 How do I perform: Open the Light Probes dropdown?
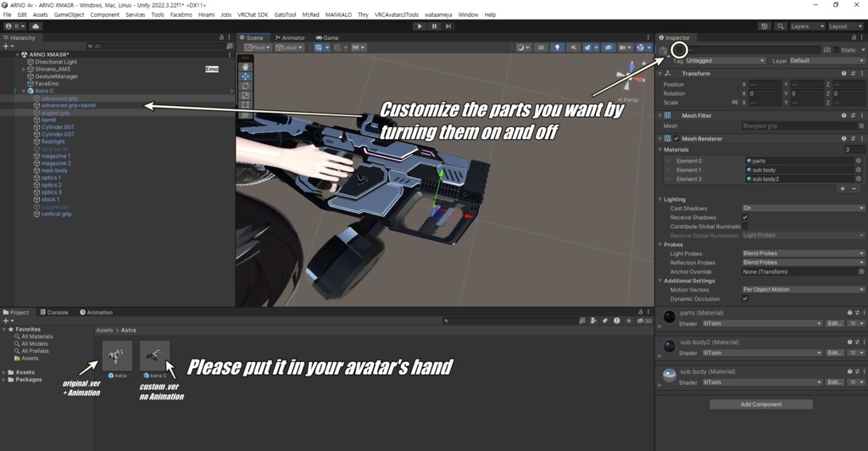click(x=804, y=253)
